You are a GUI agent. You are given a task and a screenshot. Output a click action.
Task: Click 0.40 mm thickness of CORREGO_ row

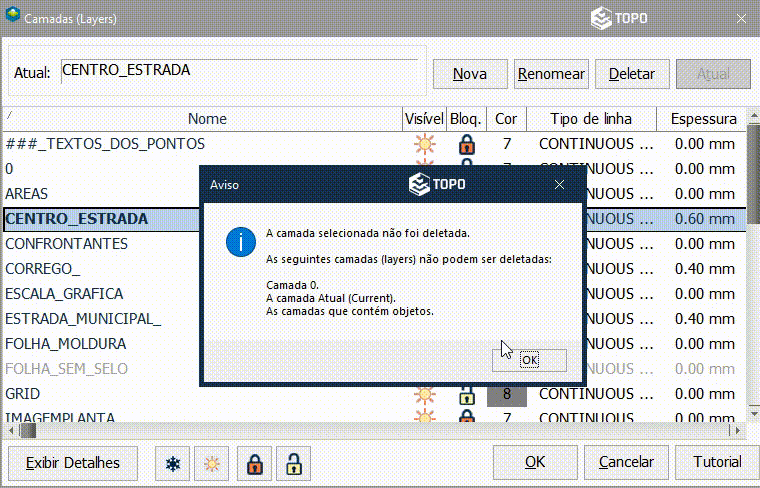(x=704, y=269)
